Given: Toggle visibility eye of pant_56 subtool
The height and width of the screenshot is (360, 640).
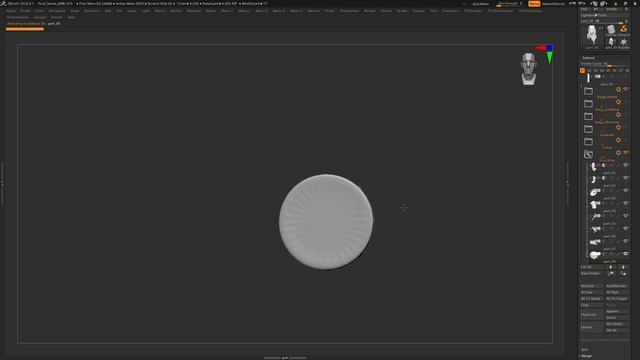Looking at the screenshot, I should point(626,228).
